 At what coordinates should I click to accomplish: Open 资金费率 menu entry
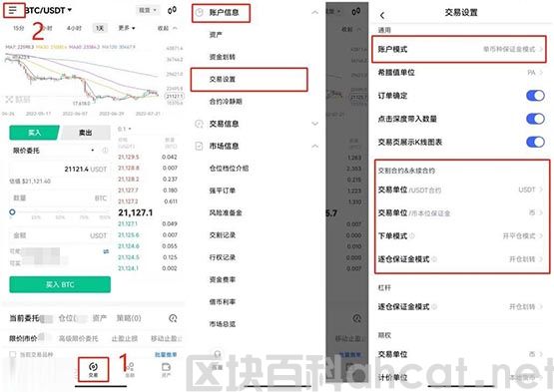click(223, 279)
